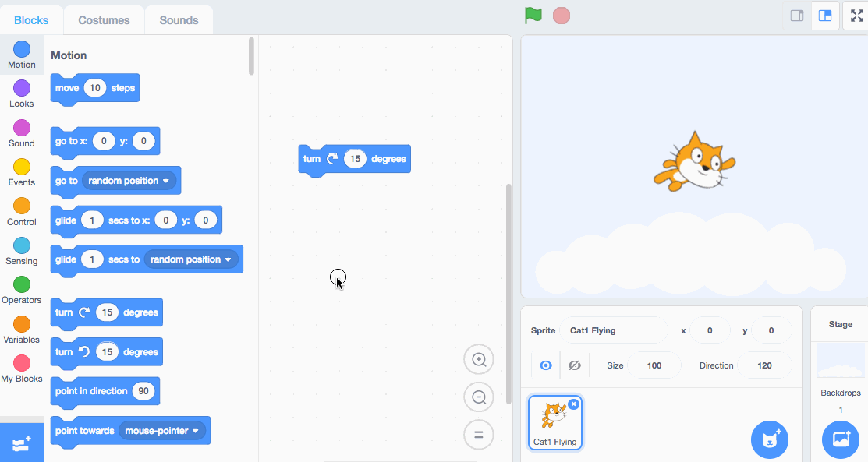Viewport: 868px width, 462px height.
Task: Choose a new sprite with cat icon
Action: coord(770,440)
